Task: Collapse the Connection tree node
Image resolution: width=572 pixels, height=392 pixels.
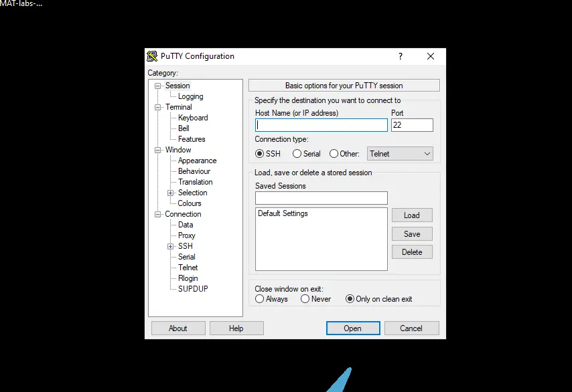Action: [x=157, y=214]
